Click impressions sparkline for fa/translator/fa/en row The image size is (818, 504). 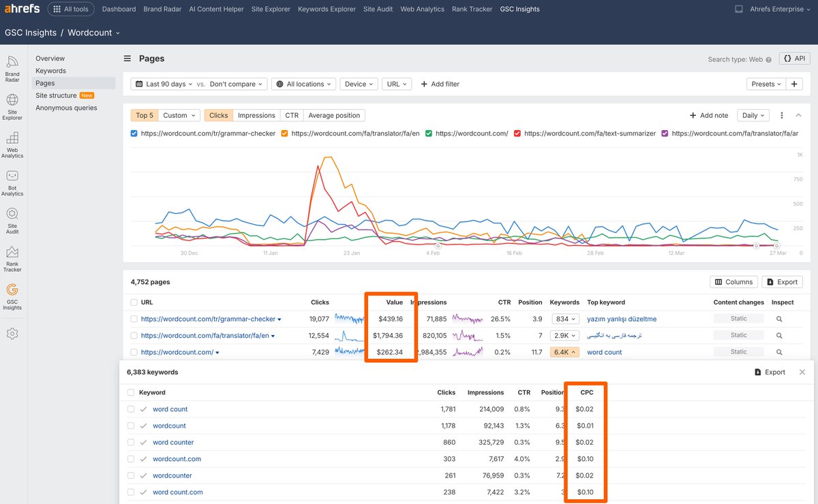[x=468, y=335]
